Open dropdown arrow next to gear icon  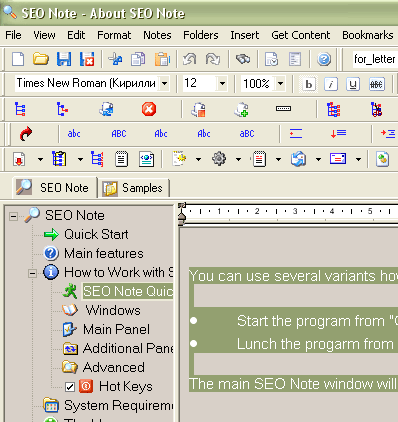238,159
